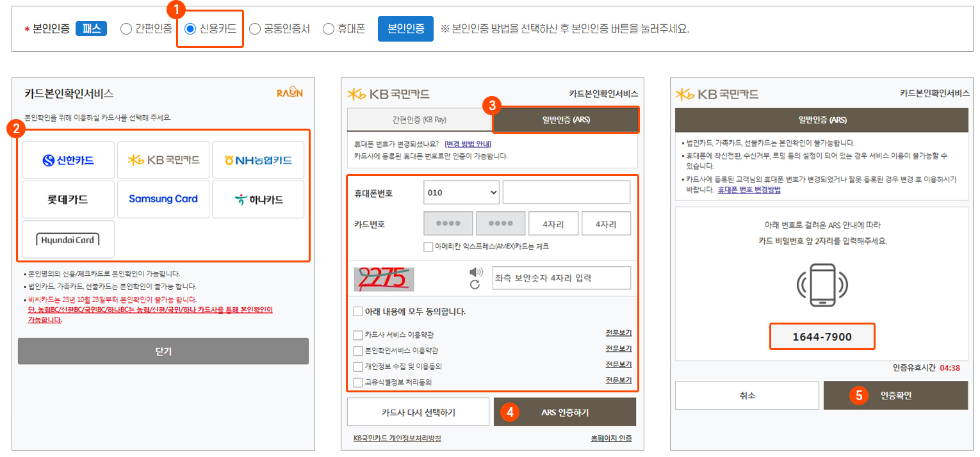Click the KB국민카드 logo in the right panel
The image size is (980, 457).
pyautogui.click(x=717, y=94)
